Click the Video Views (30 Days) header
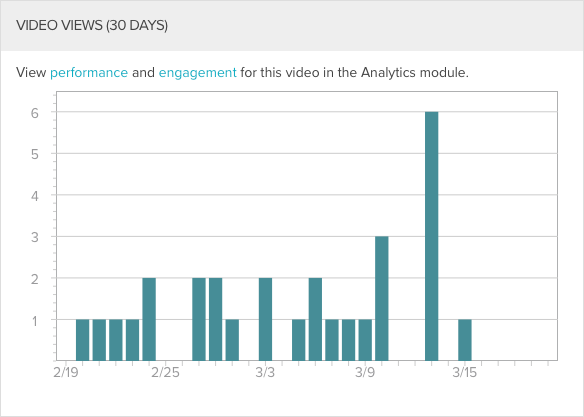This screenshot has height=417, width=584. pyautogui.click(x=92, y=25)
